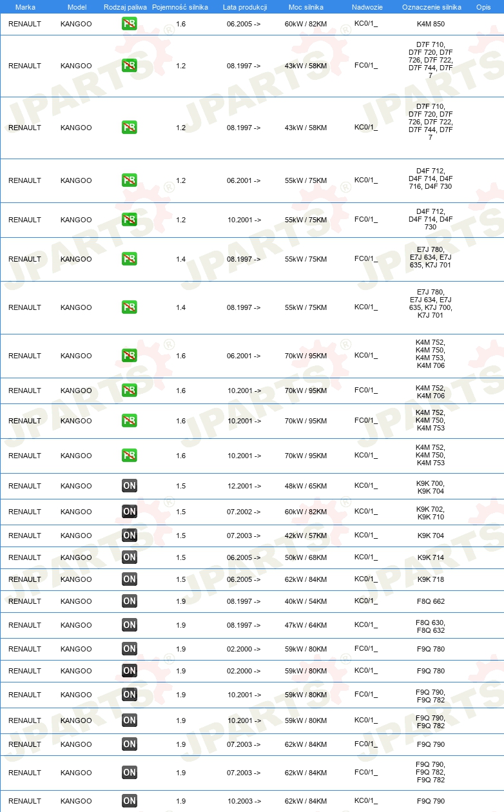The image size is (504, 812).
Task: Click diesel ON icon in 07.2002 row
Action: click(x=130, y=512)
